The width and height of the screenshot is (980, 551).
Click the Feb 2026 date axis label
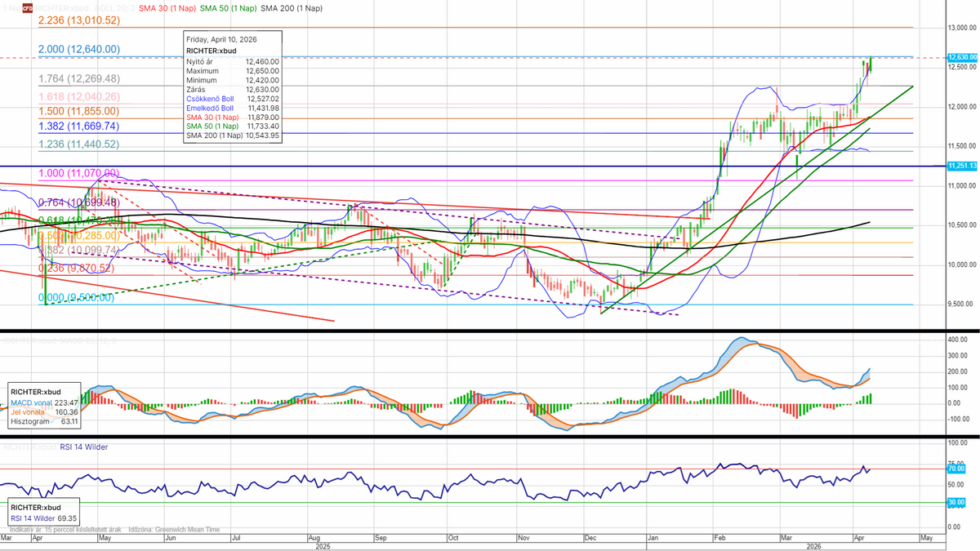click(719, 539)
